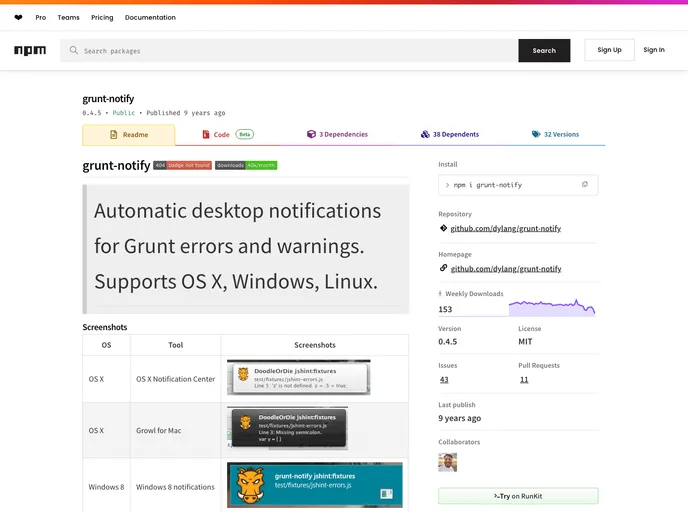
Task: Click the red Code file icon
Action: 206,134
